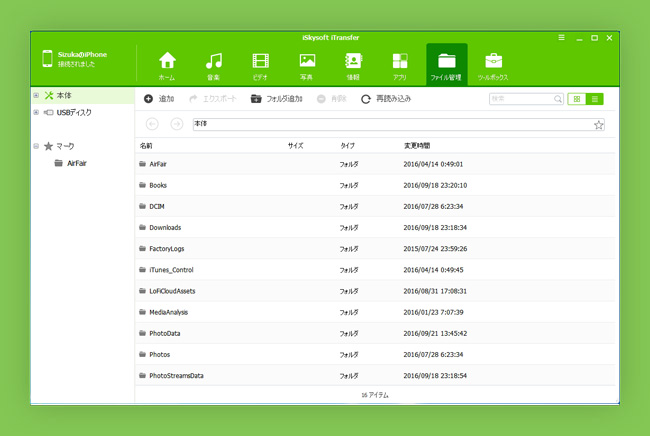Click the iPhone device icon
The width and height of the screenshot is (650, 436).
coord(47,58)
